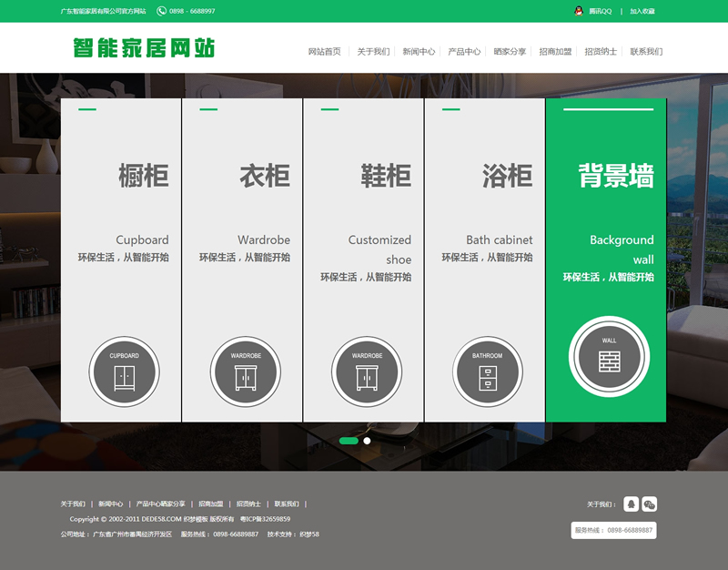Click the Tencent QQ penguin icon in top bar

pyautogui.click(x=578, y=11)
